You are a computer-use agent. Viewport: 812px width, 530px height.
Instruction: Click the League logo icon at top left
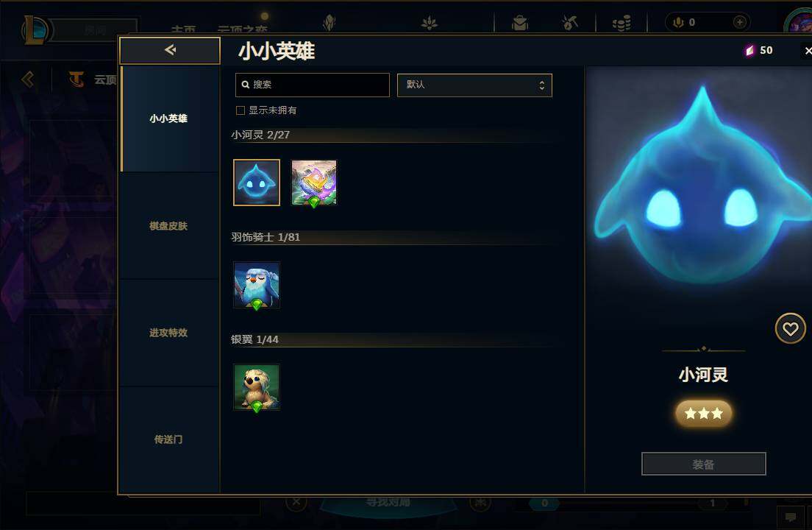[x=35, y=29]
